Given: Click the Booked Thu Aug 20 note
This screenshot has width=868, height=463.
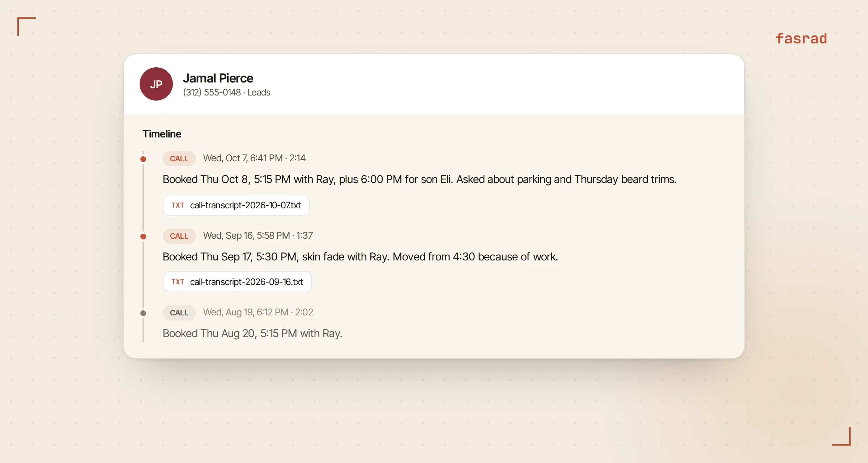Looking at the screenshot, I should 252,334.
